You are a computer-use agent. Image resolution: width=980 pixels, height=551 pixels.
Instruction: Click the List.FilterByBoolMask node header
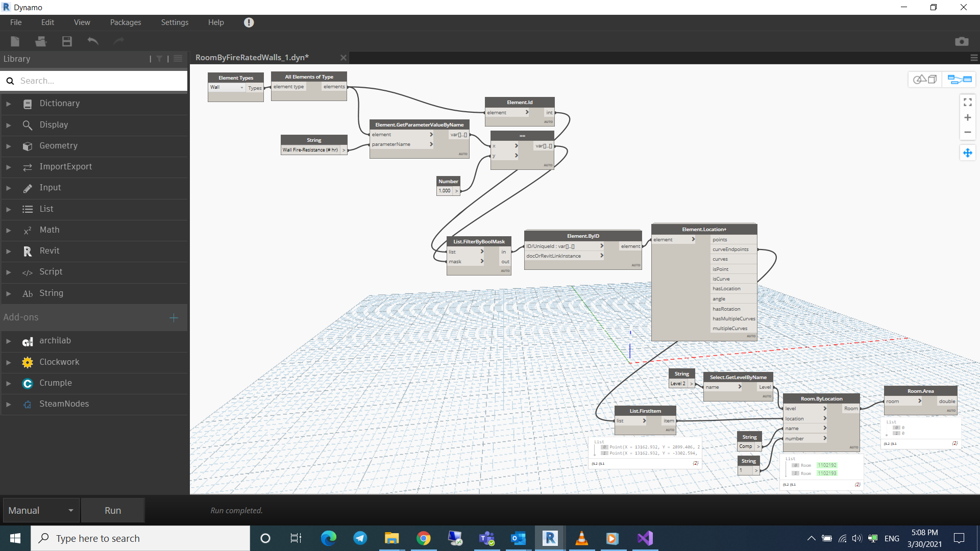click(x=479, y=241)
